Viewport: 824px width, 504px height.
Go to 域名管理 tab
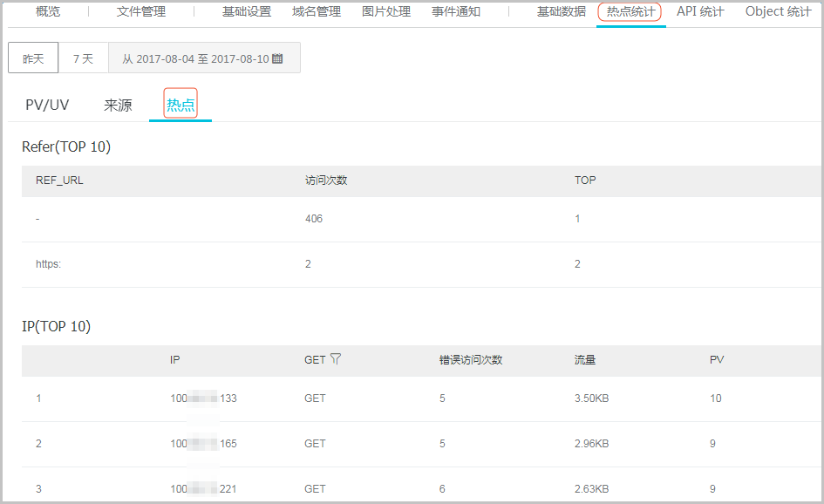click(x=317, y=11)
